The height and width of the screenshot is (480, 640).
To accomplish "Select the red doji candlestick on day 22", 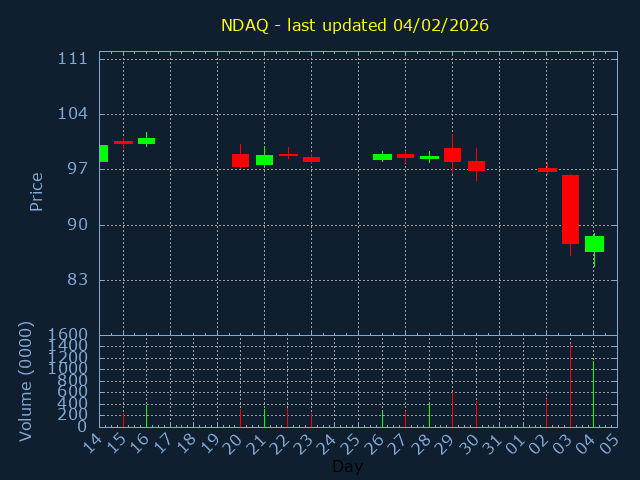I will click(x=288, y=155).
